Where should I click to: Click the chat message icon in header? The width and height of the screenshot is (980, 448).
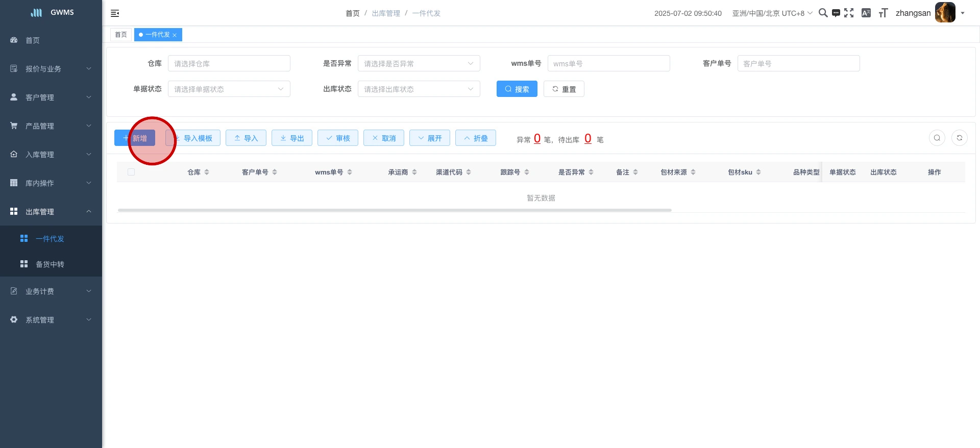coord(836,13)
